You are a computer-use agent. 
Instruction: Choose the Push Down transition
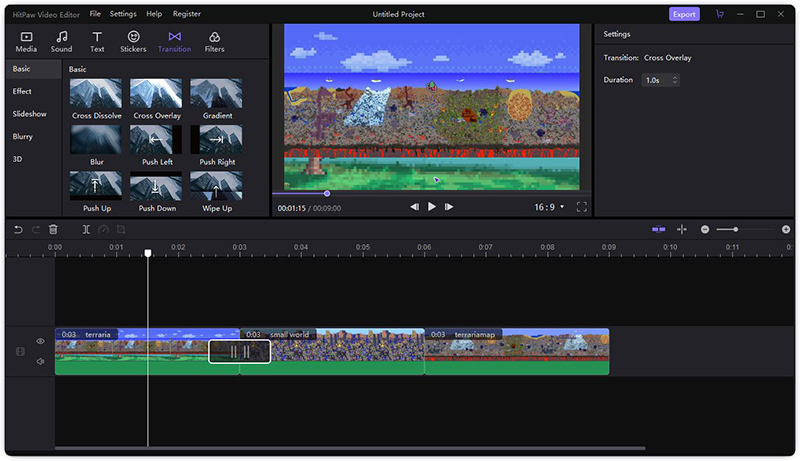(156, 192)
